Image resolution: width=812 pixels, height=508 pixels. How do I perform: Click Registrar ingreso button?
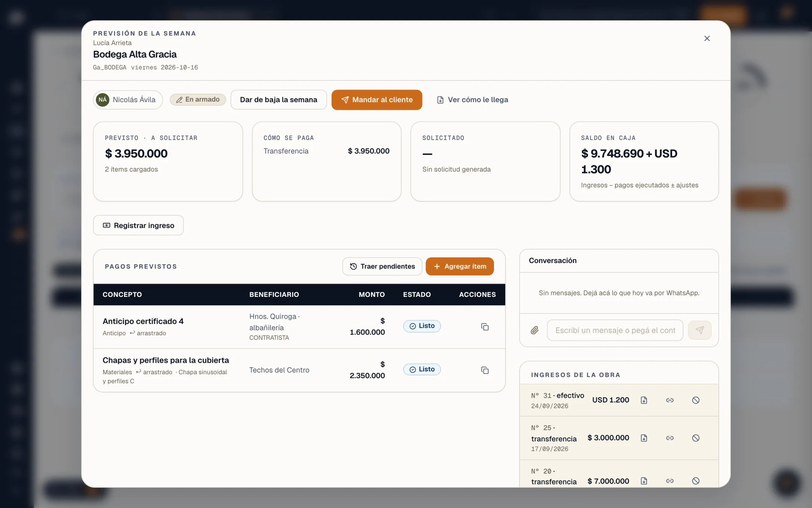[138, 225]
